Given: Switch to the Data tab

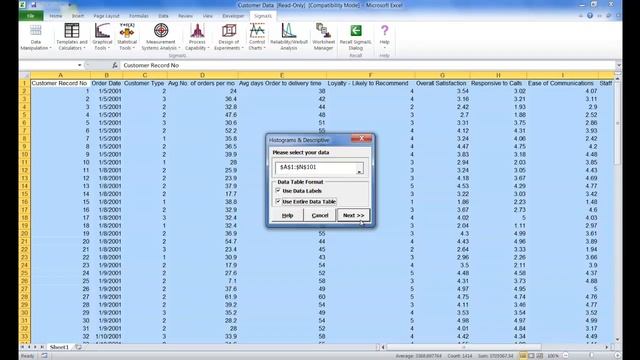Looking at the screenshot, I should (163, 16).
